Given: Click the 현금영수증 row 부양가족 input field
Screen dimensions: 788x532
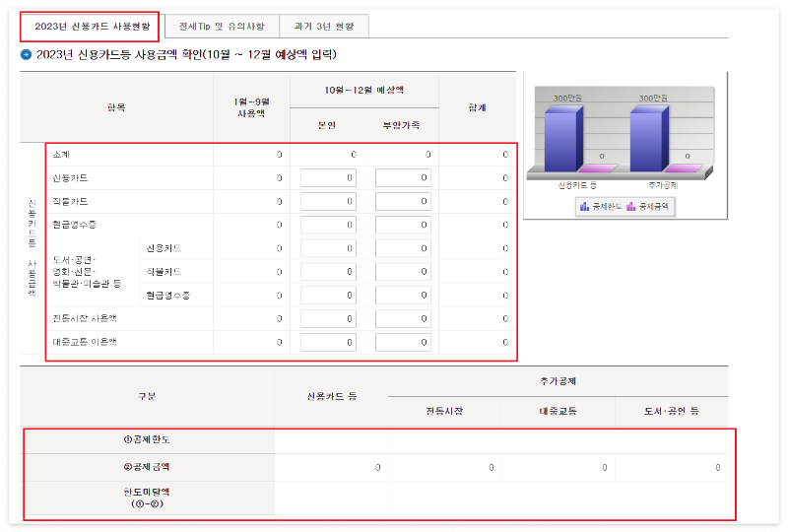Looking at the screenshot, I should click(x=403, y=225).
